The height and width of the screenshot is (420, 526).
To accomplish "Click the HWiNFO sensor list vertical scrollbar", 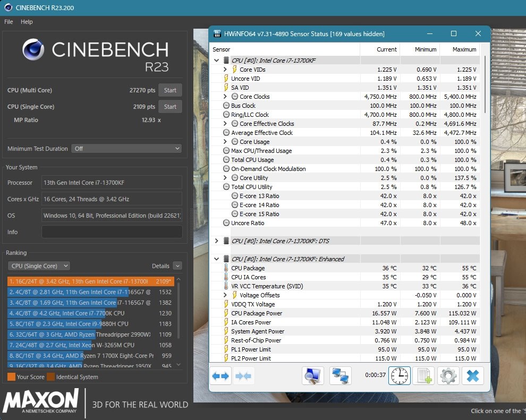I will tap(485, 84).
